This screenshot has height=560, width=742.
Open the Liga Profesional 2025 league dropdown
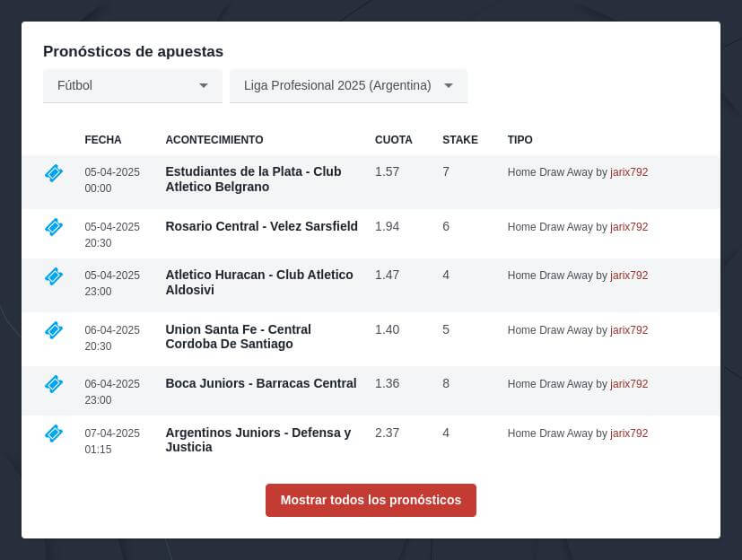pos(348,85)
